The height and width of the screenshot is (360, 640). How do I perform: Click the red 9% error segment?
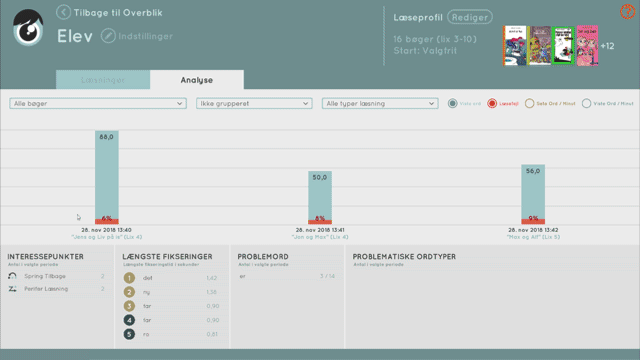533,222
